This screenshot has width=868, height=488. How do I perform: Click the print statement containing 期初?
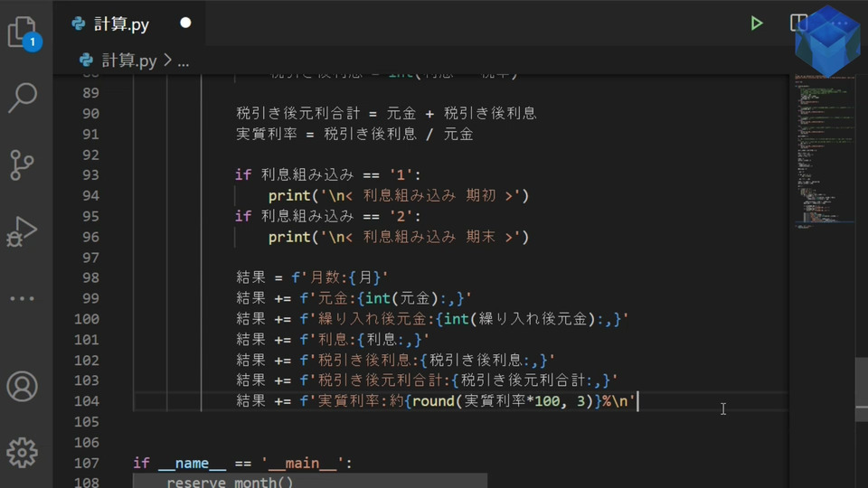pos(399,195)
